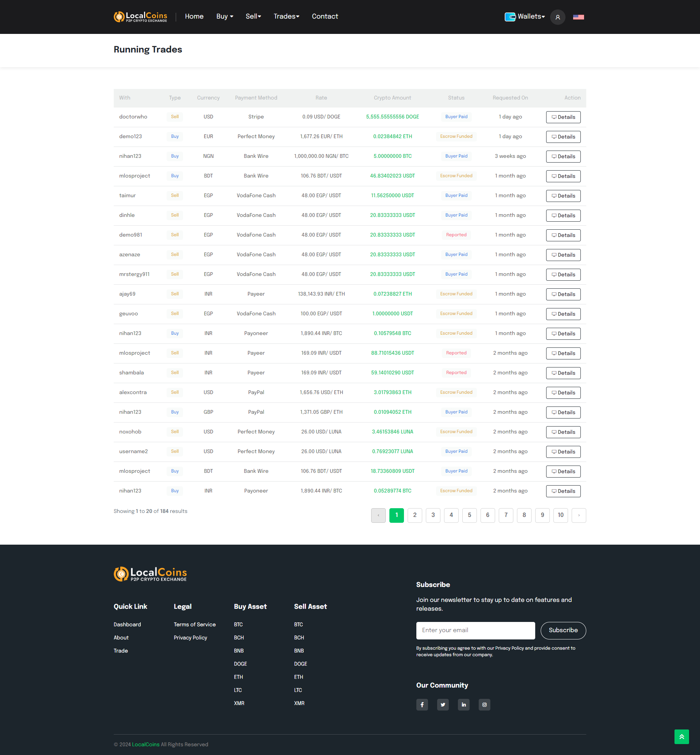Open the Privacy Policy link
This screenshot has width=700, height=755.
pos(190,637)
